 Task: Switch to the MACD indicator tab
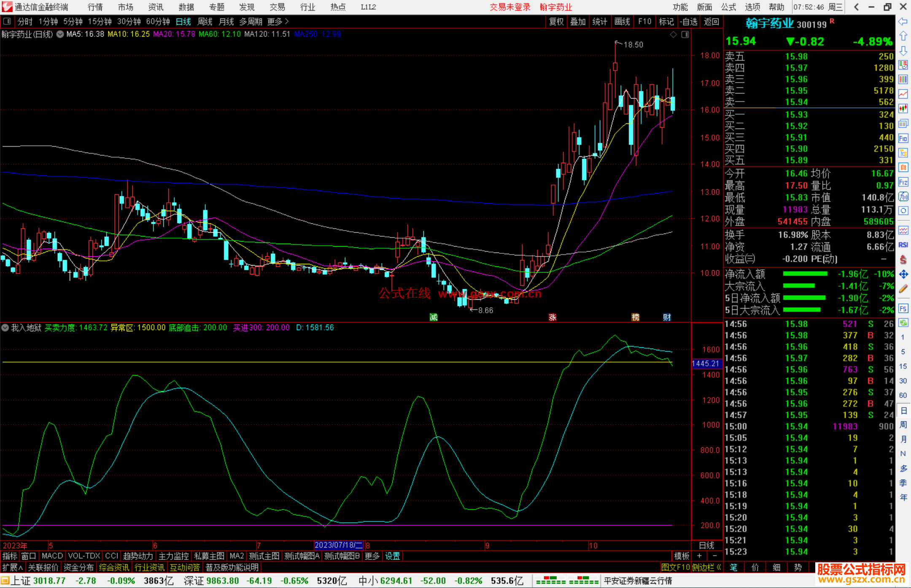[x=52, y=556]
